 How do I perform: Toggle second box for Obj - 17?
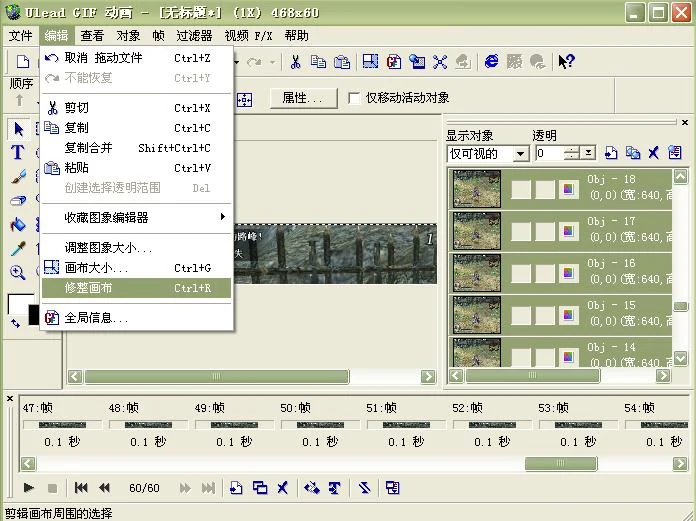pos(545,231)
